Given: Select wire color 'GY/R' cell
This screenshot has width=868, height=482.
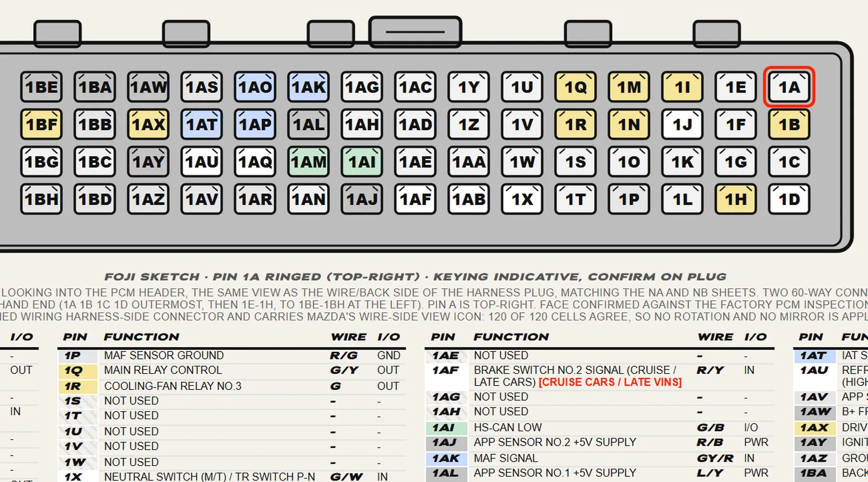Looking at the screenshot, I should pos(715,458).
